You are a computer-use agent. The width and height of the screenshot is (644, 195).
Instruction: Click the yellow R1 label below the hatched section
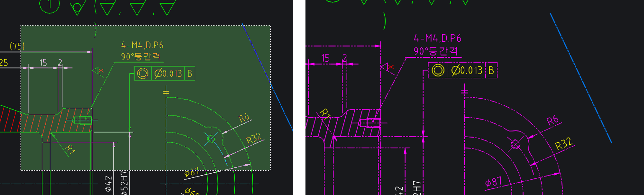tap(71, 149)
